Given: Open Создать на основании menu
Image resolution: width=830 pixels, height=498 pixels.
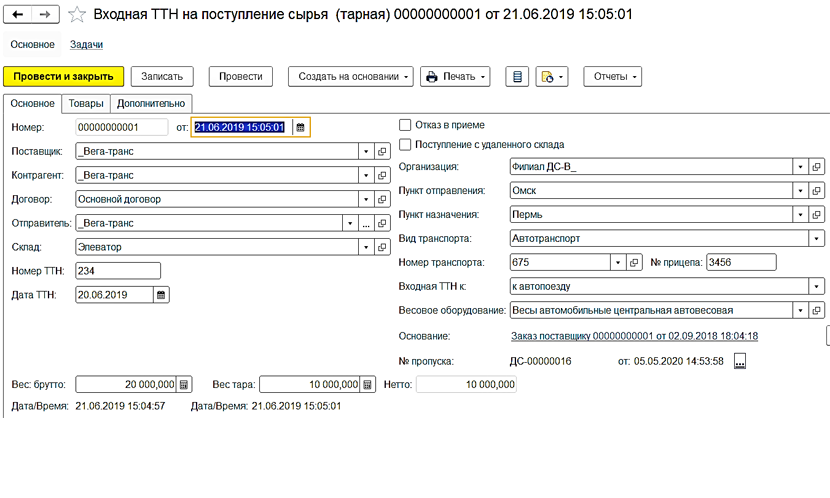Looking at the screenshot, I should (351, 77).
